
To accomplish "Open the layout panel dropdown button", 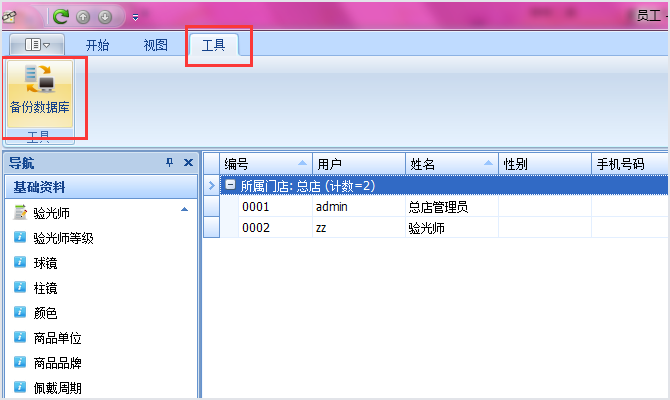I will 37,44.
